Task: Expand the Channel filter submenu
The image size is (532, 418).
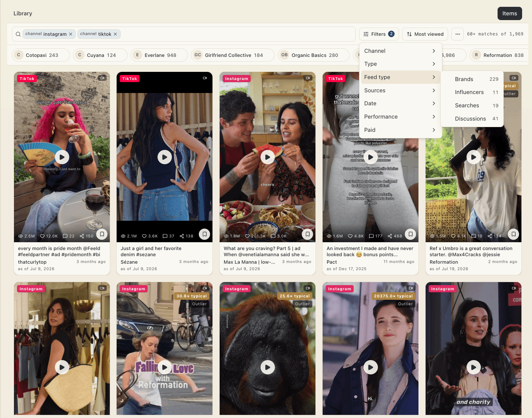Action: click(401, 51)
